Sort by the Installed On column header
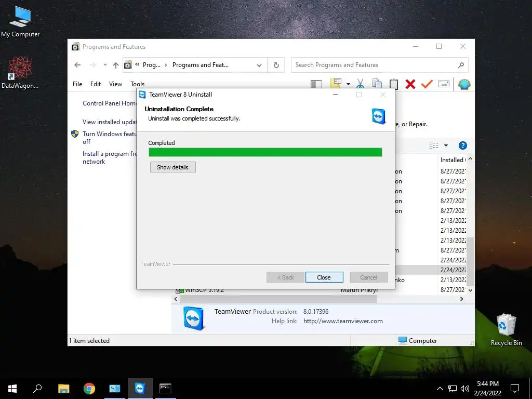Viewport: 532px width, 399px height. [453, 160]
